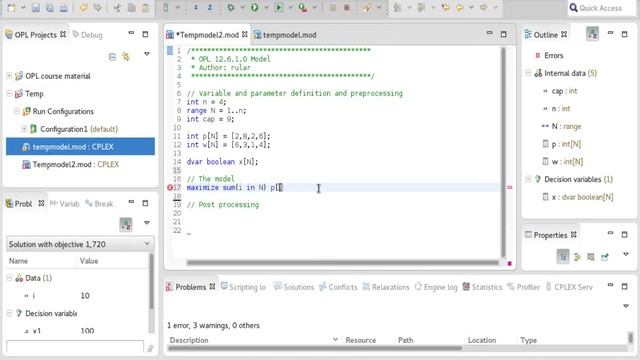
Task: Toggle alphabetical sort in Outline panel
Action: coord(592,33)
